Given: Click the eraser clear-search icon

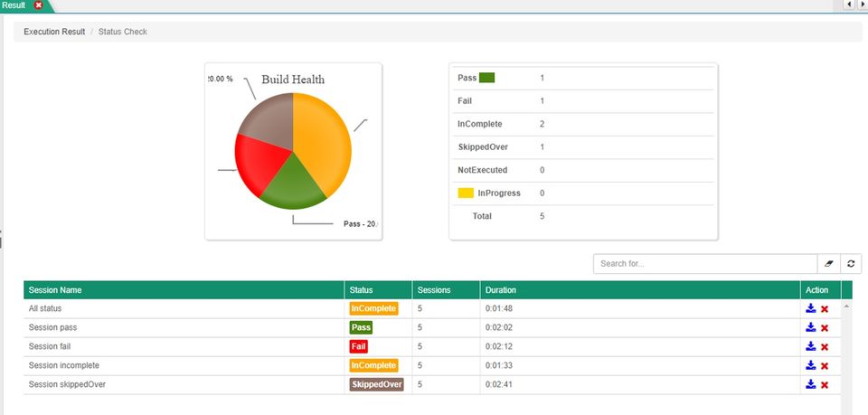Looking at the screenshot, I should click(x=829, y=264).
